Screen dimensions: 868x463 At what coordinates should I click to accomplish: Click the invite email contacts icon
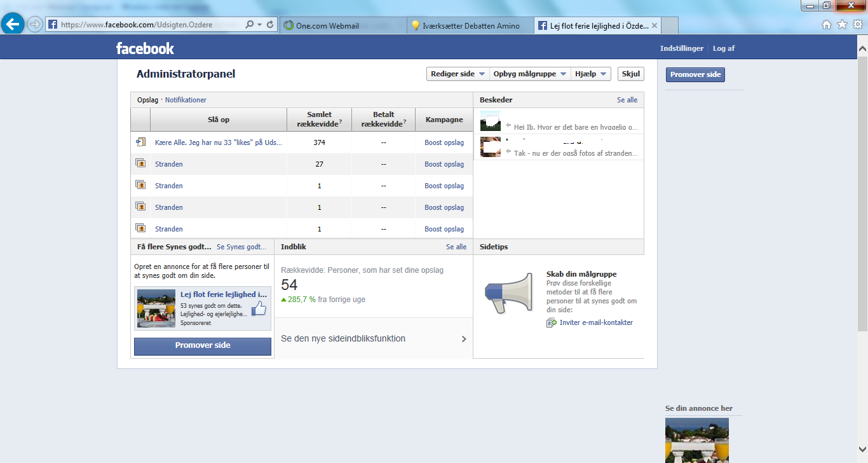551,322
